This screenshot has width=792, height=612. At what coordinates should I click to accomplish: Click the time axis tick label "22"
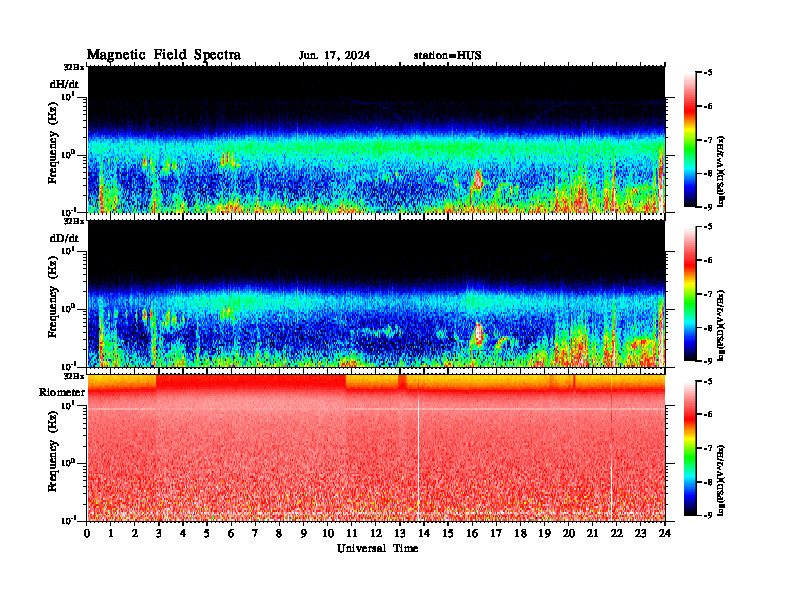(x=617, y=533)
